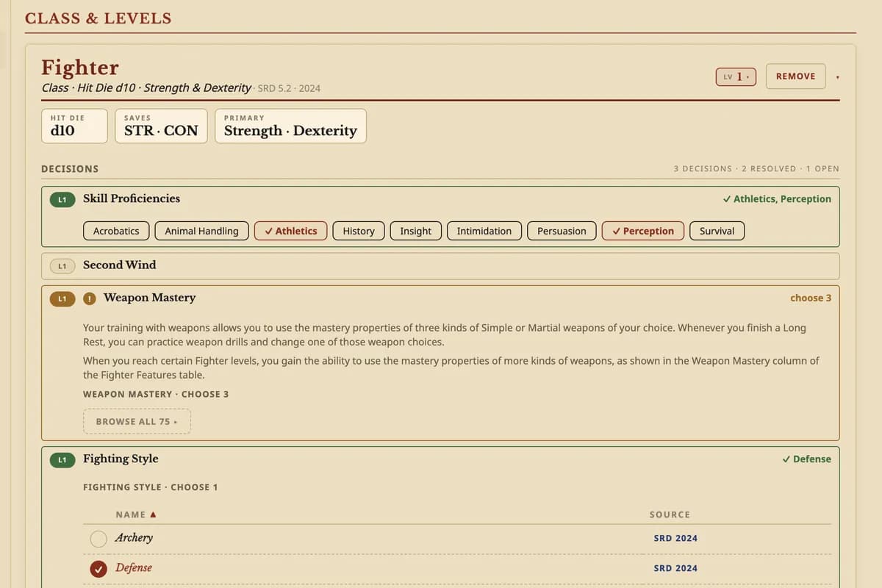Image resolution: width=882 pixels, height=588 pixels.
Task: Click the Fighter class title
Action: click(79, 68)
